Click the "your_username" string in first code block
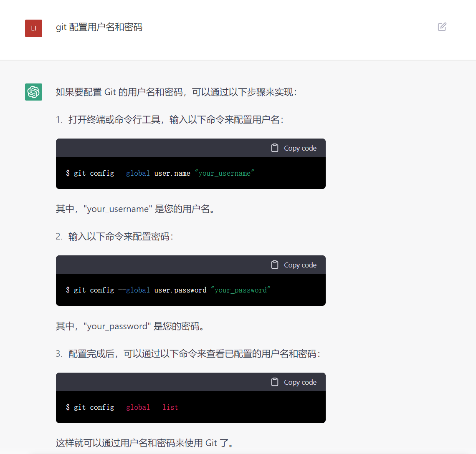The width and height of the screenshot is (476, 454). point(224,173)
